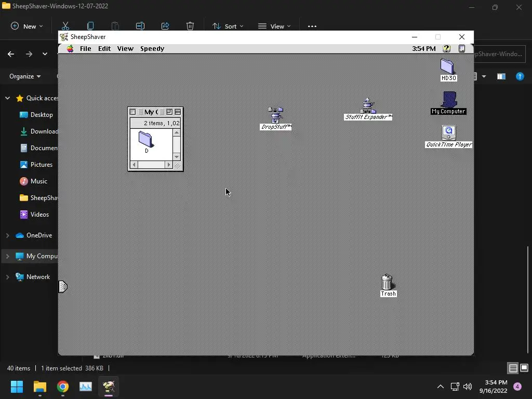This screenshot has height=399, width=532.
Task: Click the close box of Mac My Computer window
Action: 133,112
